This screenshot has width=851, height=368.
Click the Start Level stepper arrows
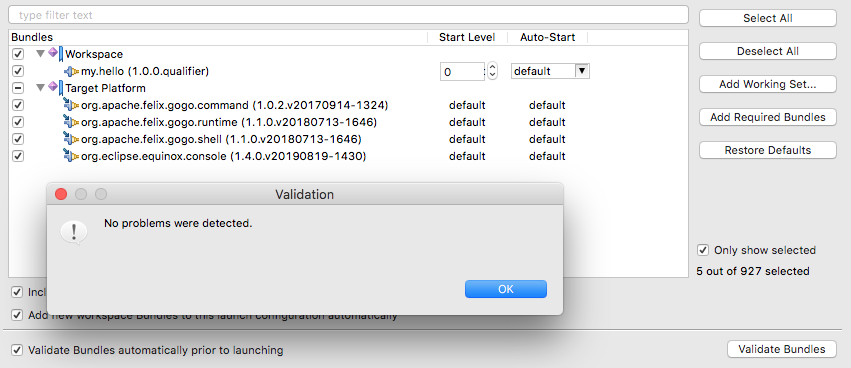pyautogui.click(x=492, y=71)
